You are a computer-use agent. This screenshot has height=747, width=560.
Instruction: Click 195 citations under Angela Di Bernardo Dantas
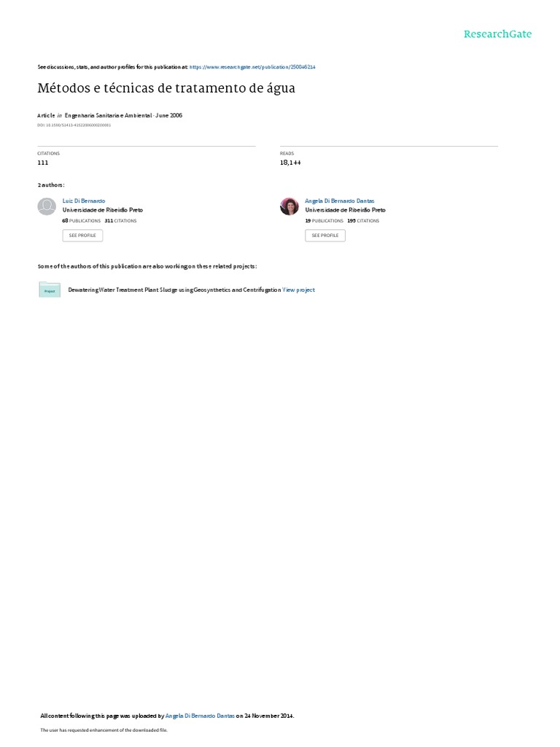click(x=363, y=220)
